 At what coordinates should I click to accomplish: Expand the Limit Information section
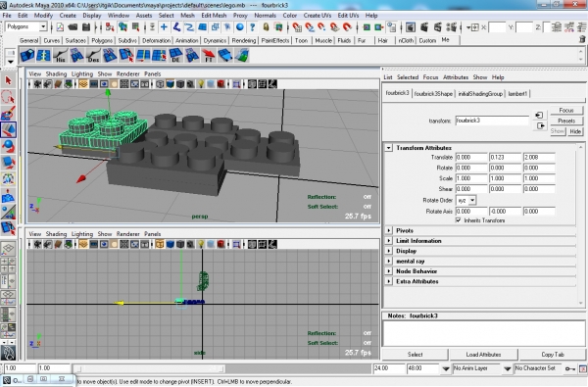tap(389, 240)
